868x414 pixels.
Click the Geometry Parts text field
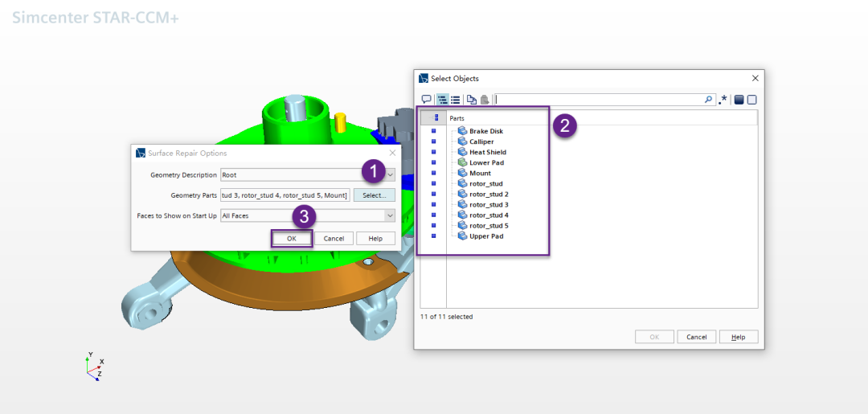[285, 195]
